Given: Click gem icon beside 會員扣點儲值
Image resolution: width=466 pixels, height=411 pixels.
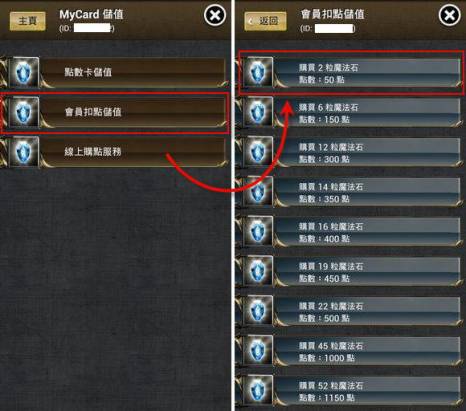Looking at the screenshot, I should [23, 112].
